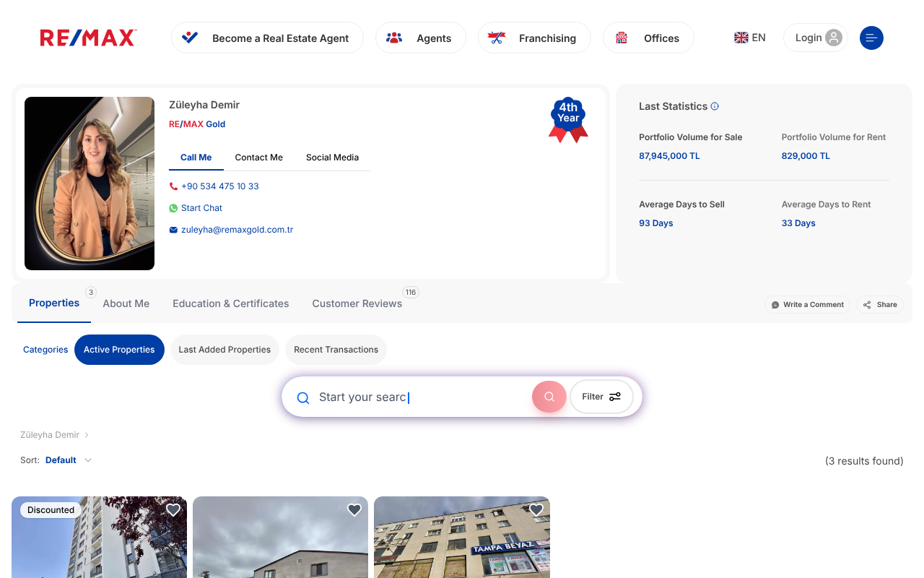Select the Last Added Properties category
This screenshot has width=924, height=578.
(225, 350)
